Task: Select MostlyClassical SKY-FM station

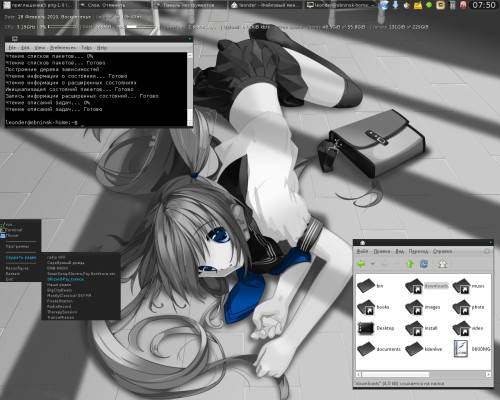Action: (x=69, y=295)
